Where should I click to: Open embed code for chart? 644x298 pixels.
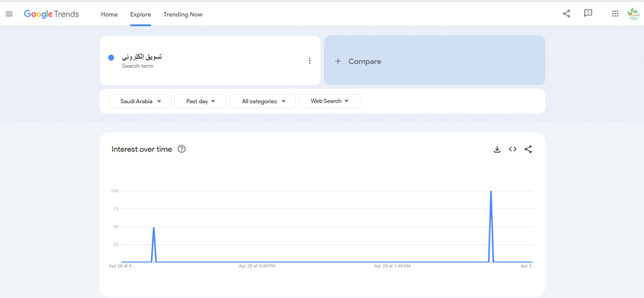point(512,150)
